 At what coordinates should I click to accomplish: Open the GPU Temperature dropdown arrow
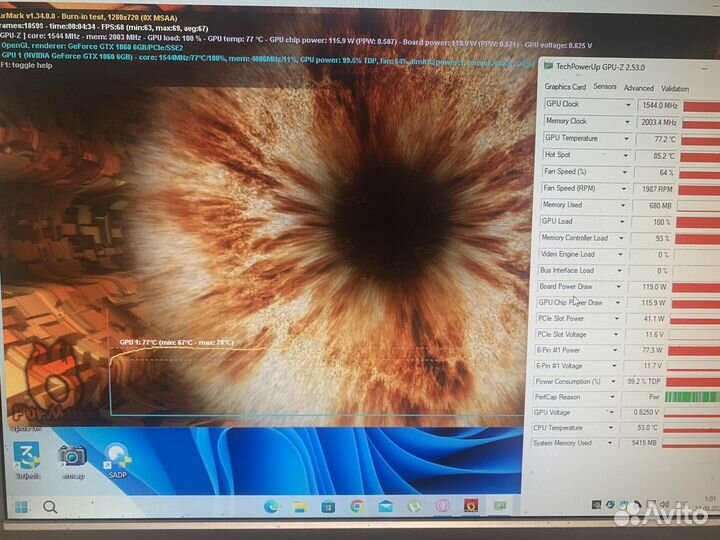(x=628, y=139)
